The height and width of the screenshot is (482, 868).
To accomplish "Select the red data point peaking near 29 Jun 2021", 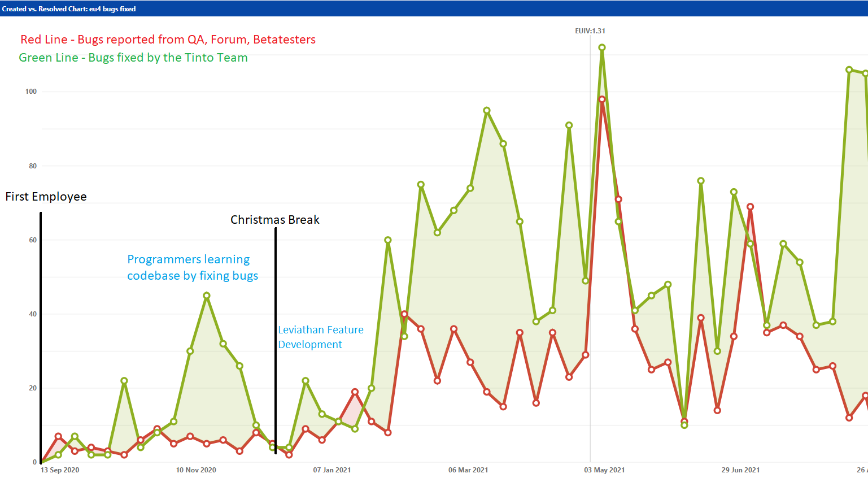I will pos(751,207).
